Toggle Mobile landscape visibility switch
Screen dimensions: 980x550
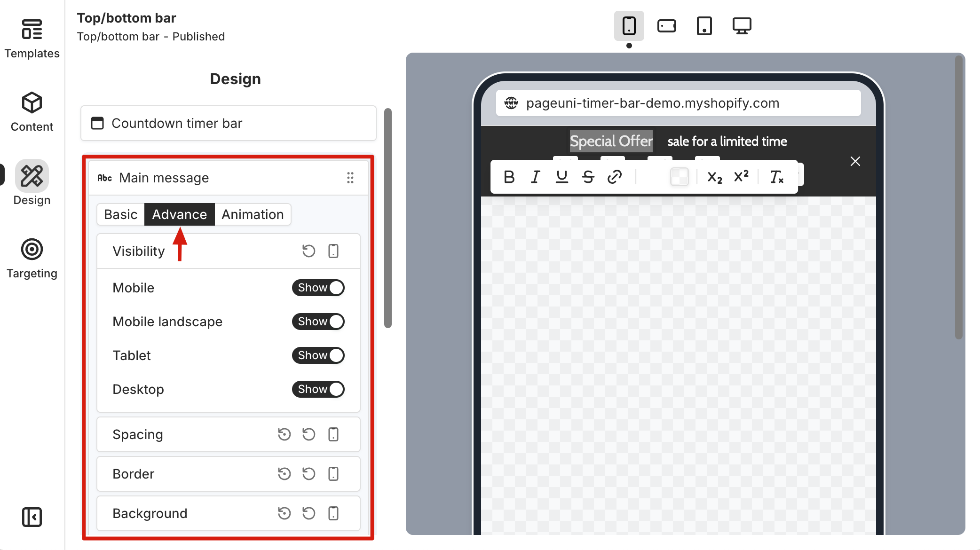pos(318,322)
